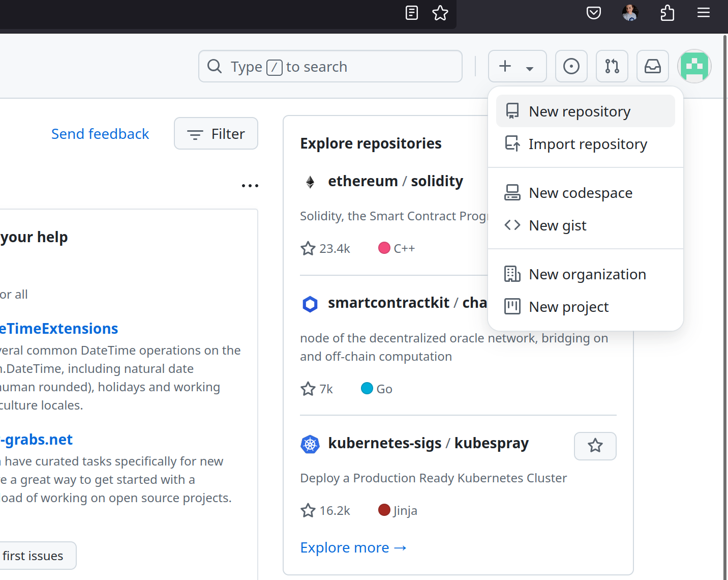Click the Jinja language color dot
Screen dimensions: 728x580
384,510
